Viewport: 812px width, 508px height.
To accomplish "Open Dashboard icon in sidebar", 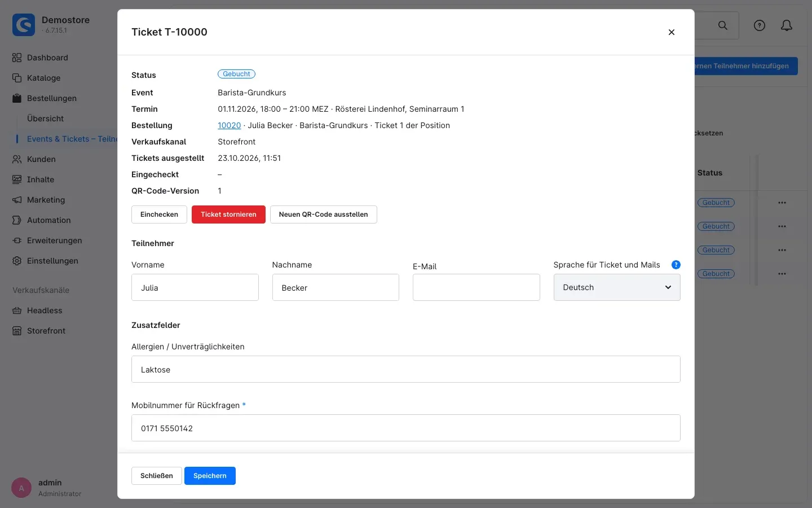I will (17, 58).
